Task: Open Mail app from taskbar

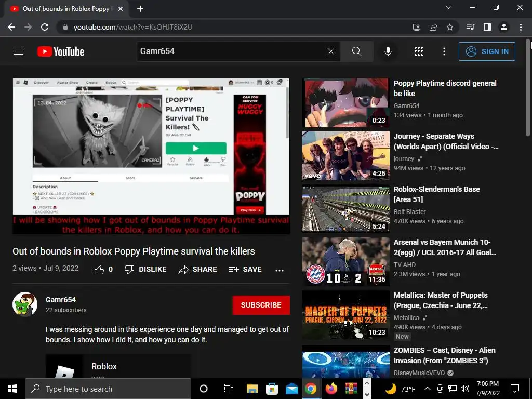Action: (x=291, y=389)
